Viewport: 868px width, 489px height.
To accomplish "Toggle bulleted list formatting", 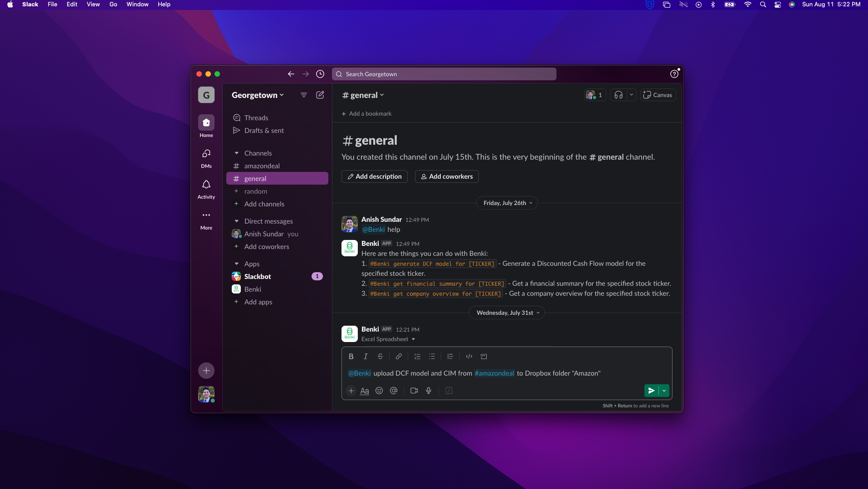I will click(x=432, y=357).
